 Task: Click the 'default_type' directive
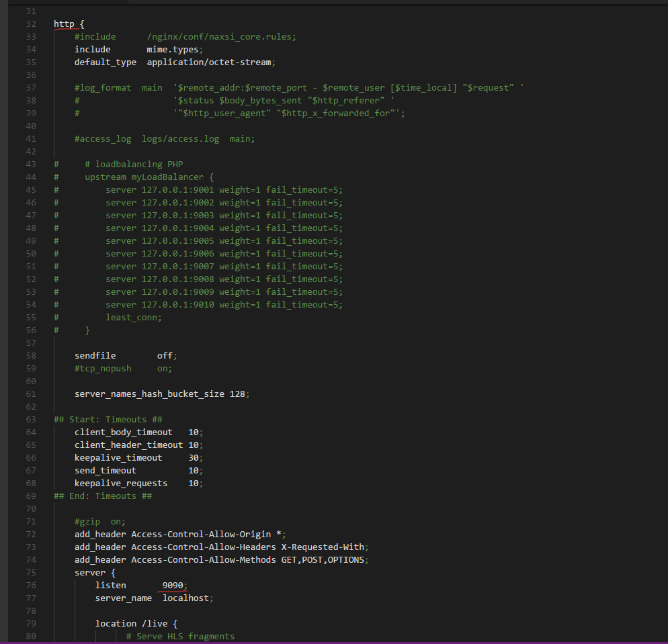tap(106, 62)
